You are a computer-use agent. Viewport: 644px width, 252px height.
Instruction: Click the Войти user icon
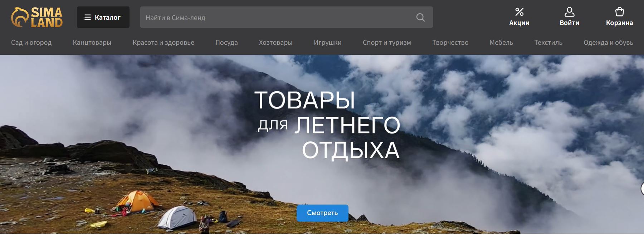click(x=569, y=12)
